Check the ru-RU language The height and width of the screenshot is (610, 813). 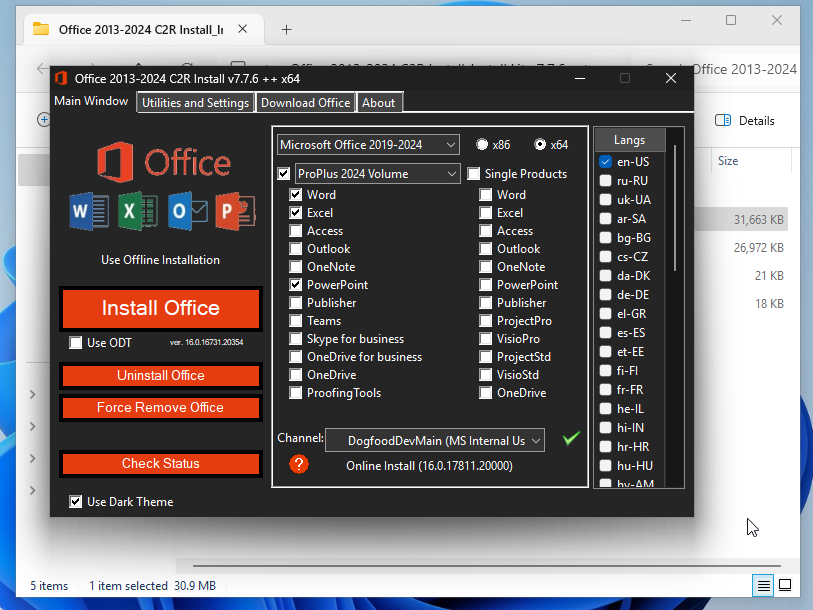pos(605,181)
